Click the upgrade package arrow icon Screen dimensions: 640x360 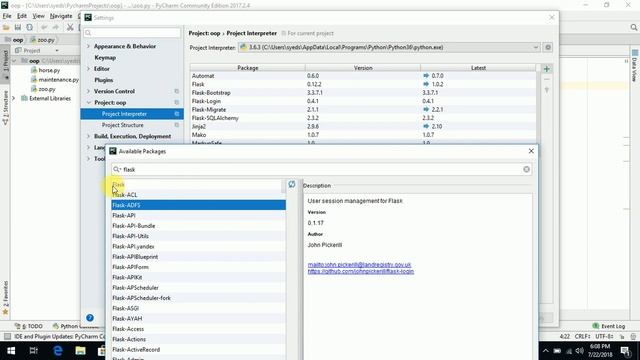tap(547, 90)
